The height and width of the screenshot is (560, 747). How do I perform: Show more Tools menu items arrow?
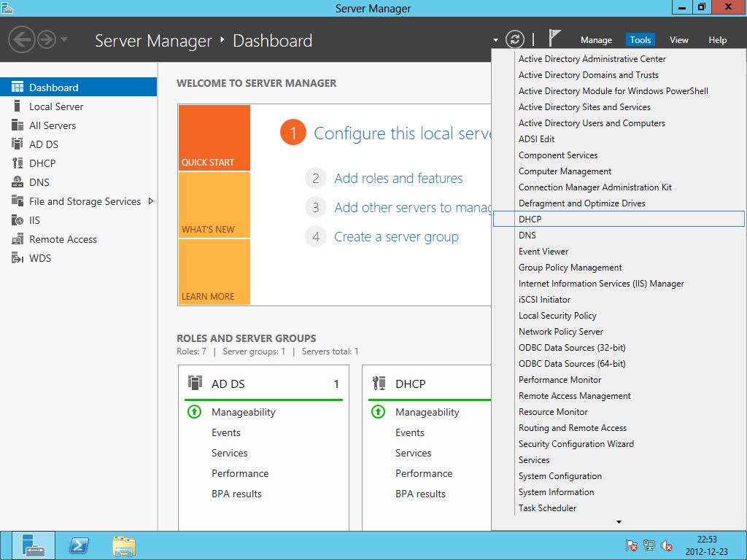(x=619, y=522)
